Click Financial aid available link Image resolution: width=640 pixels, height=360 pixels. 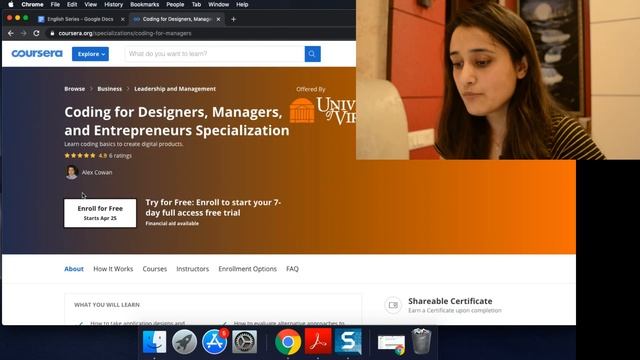point(172,223)
